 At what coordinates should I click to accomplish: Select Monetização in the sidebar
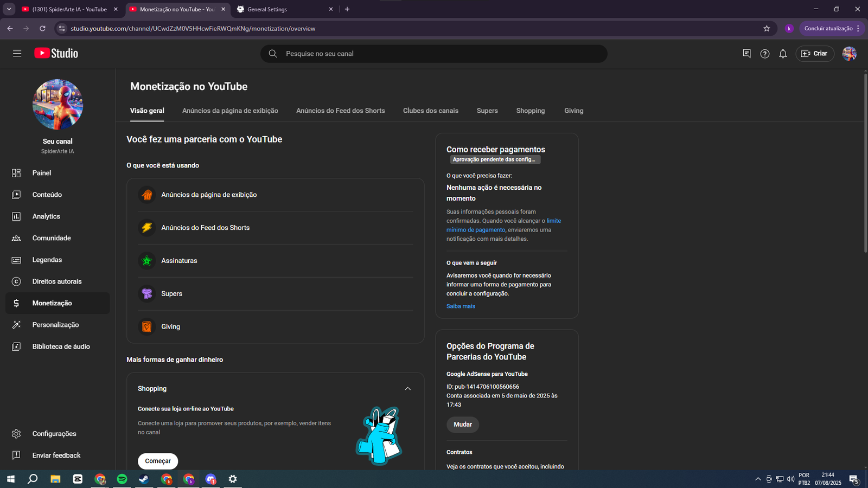coord(58,303)
